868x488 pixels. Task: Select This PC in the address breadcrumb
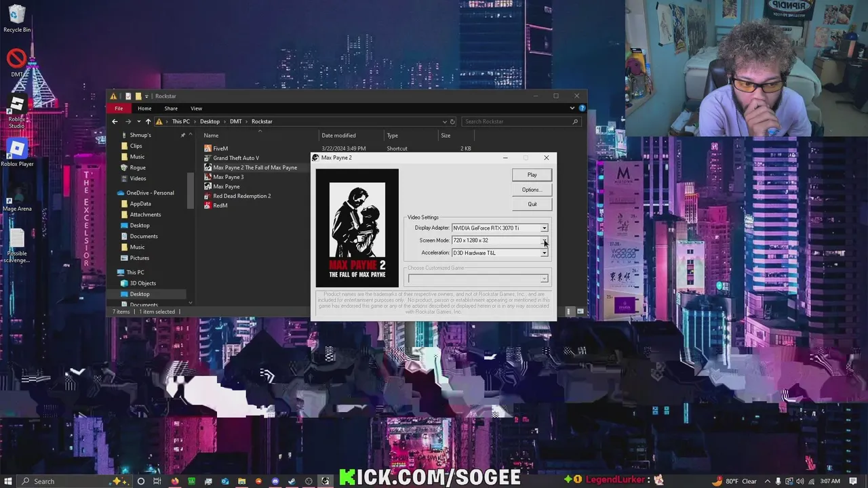pos(181,121)
